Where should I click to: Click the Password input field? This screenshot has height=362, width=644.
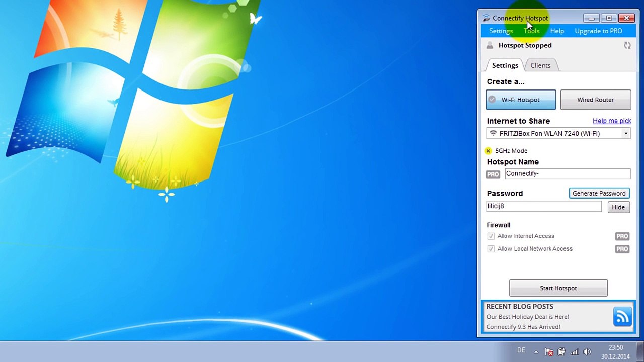coord(544,206)
